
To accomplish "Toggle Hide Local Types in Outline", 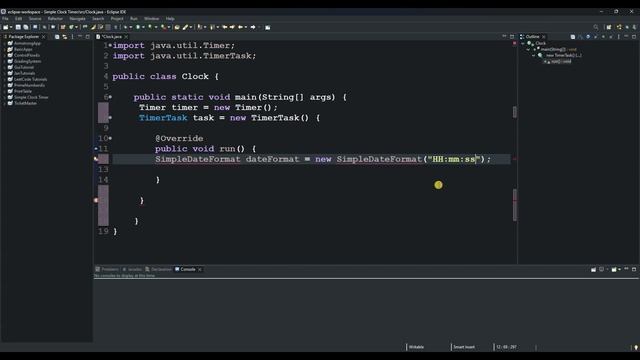I will pos(611,37).
